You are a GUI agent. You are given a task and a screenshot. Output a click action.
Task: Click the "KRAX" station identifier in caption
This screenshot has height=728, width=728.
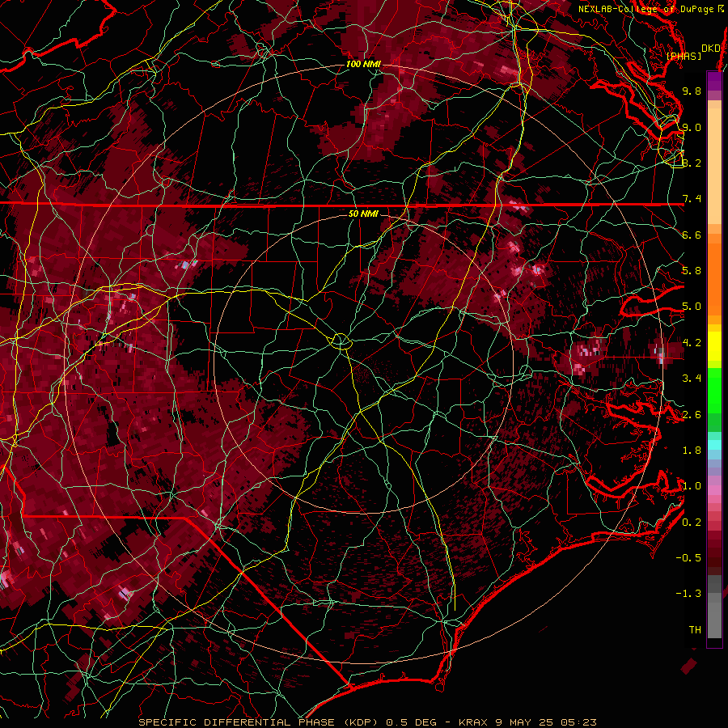[x=473, y=722]
